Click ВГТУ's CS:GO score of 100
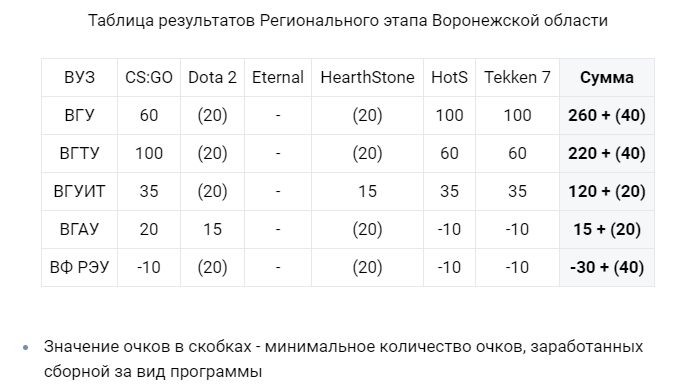 click(149, 154)
